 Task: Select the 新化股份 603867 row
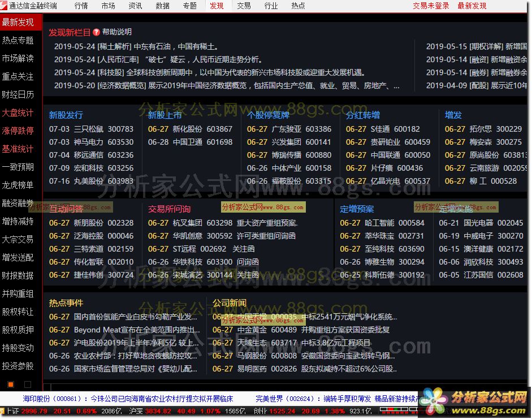190,129
